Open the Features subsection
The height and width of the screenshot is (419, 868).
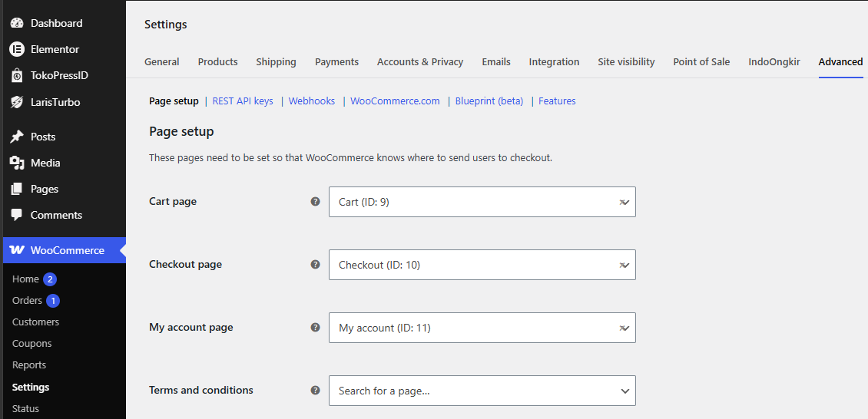557,101
